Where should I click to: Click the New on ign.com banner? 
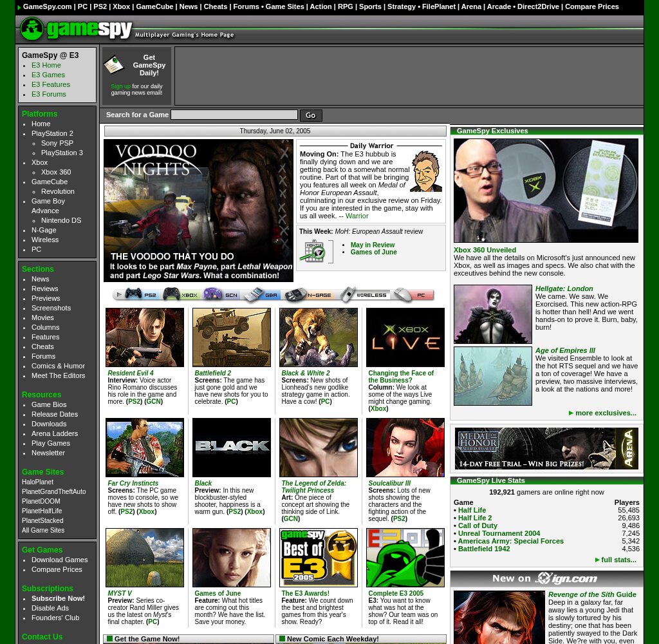pos(546,579)
